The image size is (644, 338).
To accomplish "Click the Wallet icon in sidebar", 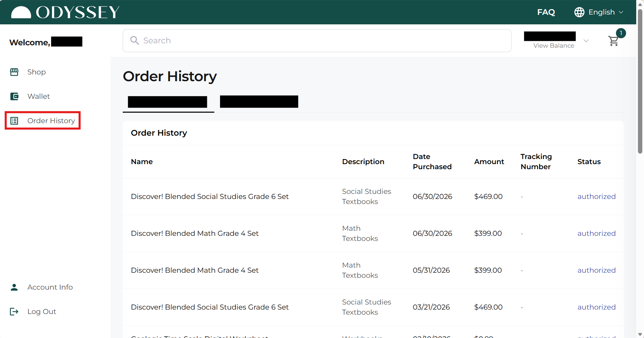I will [x=14, y=96].
